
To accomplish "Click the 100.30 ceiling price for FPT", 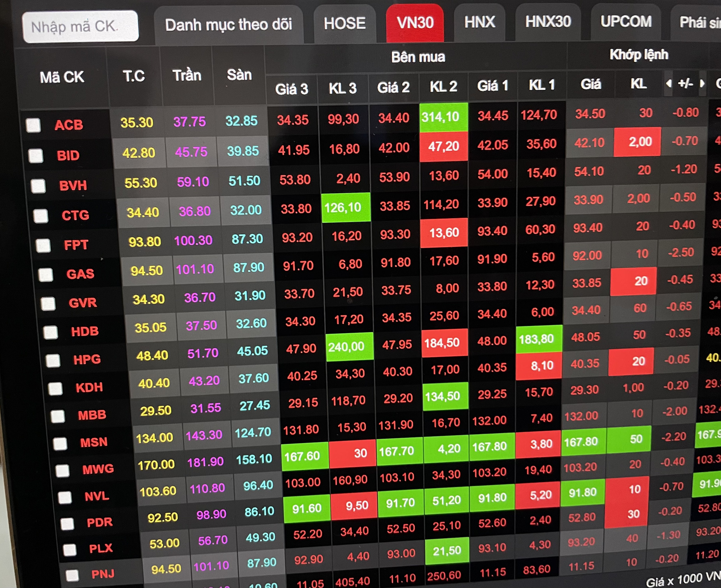I will pyautogui.click(x=193, y=240).
